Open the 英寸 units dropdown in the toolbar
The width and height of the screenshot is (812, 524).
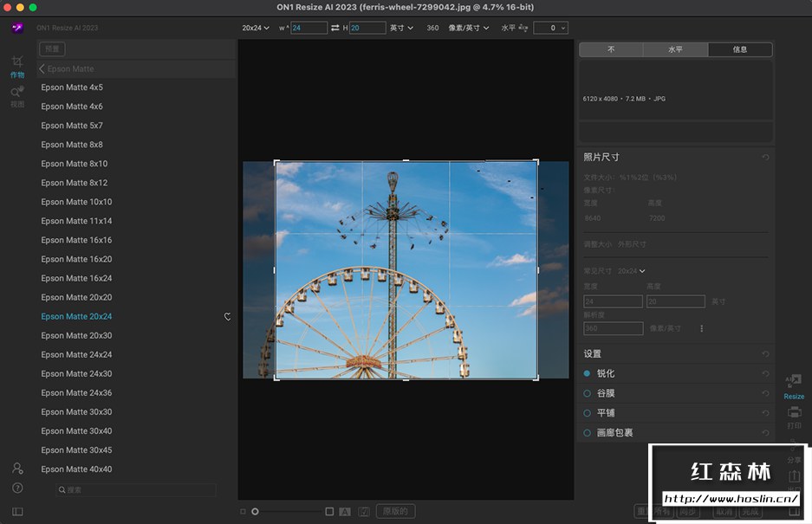pos(403,28)
